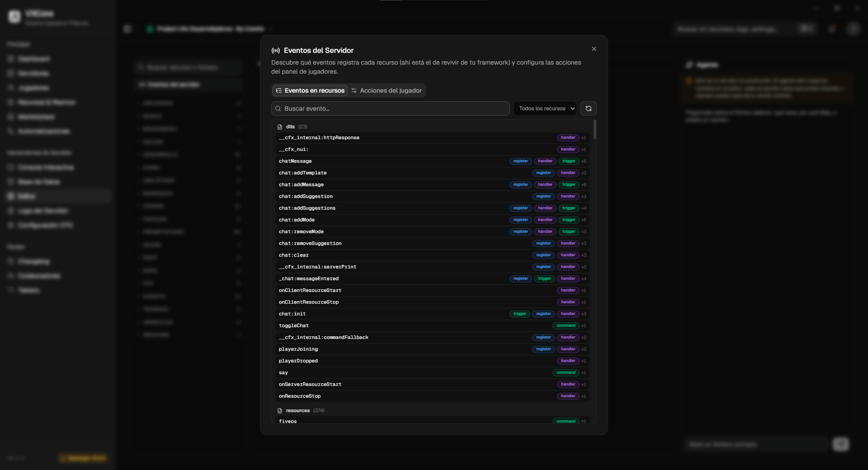Select the playerJoining event name

click(298, 349)
